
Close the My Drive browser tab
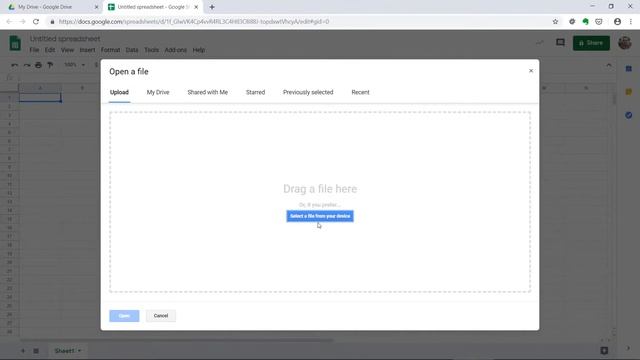pos(96,7)
